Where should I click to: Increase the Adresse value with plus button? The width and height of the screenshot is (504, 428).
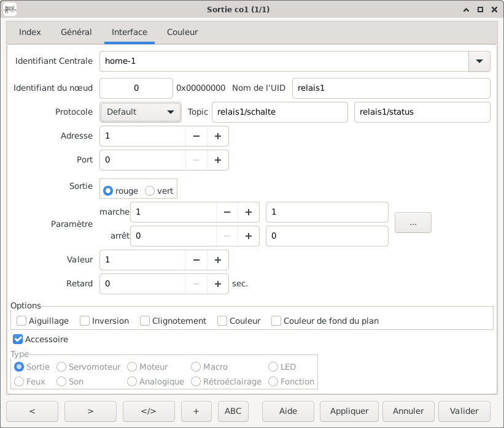(217, 136)
